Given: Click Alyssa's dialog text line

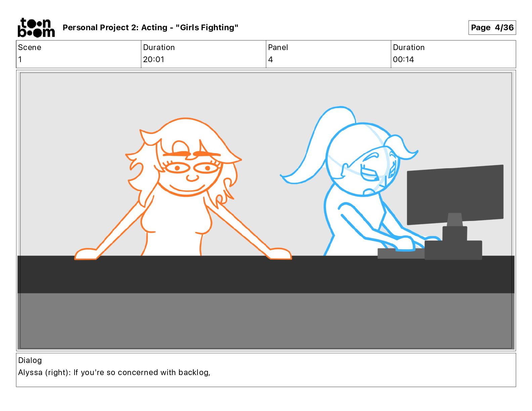Looking at the screenshot, I should tap(114, 372).
